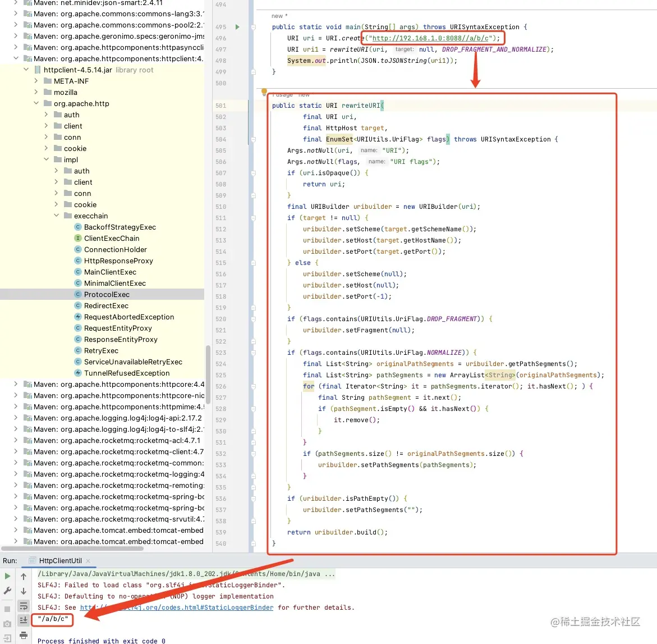Click the stop process square icon
This screenshot has width=657, height=644.
(x=7, y=609)
